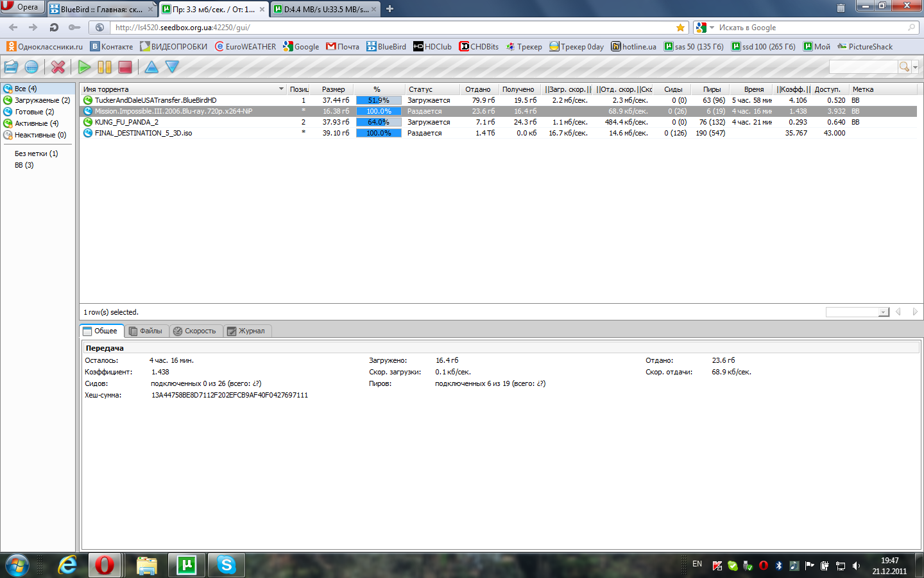924x578 pixels.
Task: Click the volume speaker tray icon
Action: point(856,566)
